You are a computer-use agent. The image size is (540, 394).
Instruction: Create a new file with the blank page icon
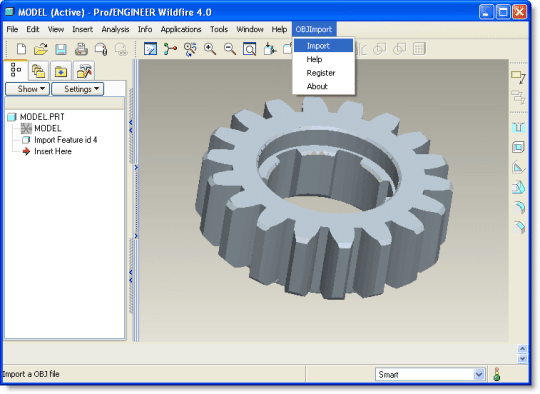point(21,49)
